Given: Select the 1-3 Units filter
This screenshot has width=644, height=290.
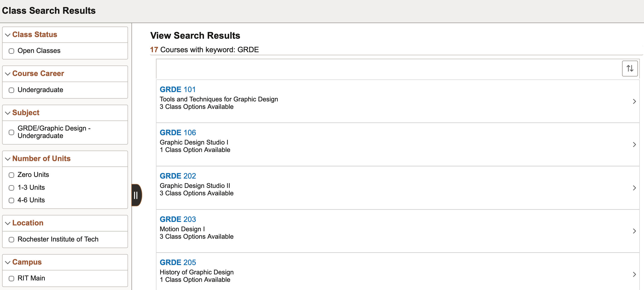Looking at the screenshot, I should [x=11, y=187].
